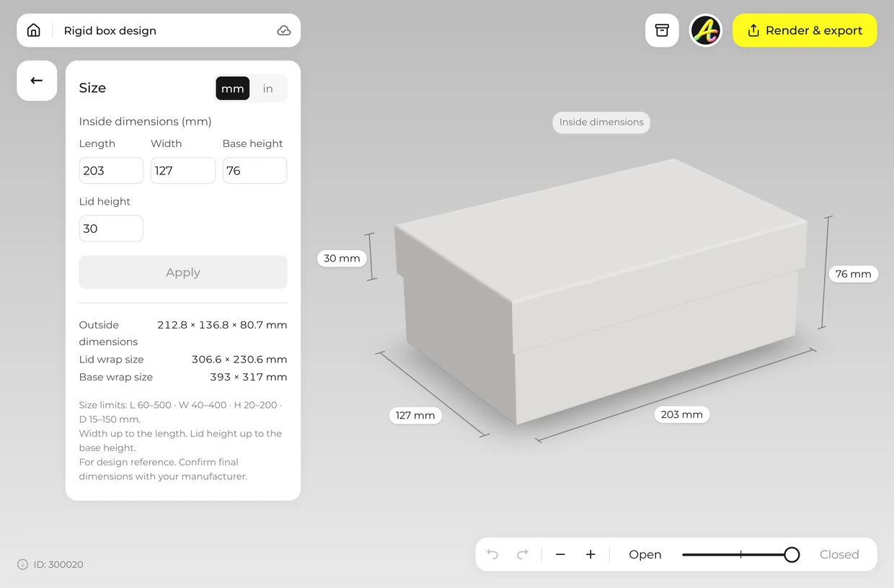
Task: Click the Size panel heading
Action: click(92, 88)
